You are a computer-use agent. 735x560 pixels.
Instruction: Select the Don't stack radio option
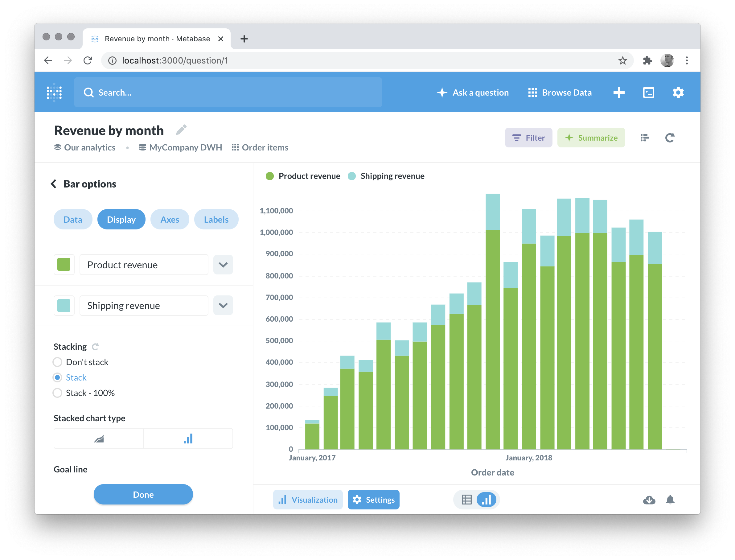point(58,362)
